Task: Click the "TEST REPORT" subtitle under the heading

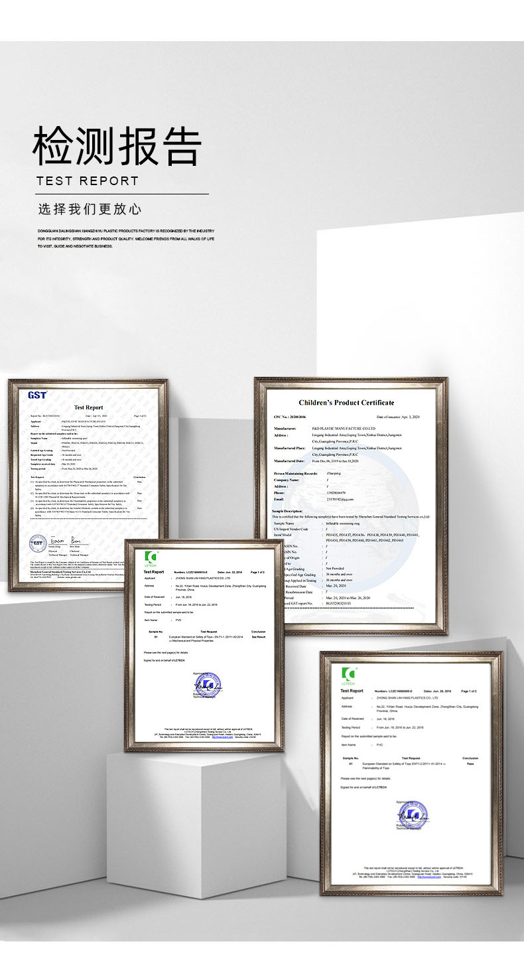Action: (88, 180)
